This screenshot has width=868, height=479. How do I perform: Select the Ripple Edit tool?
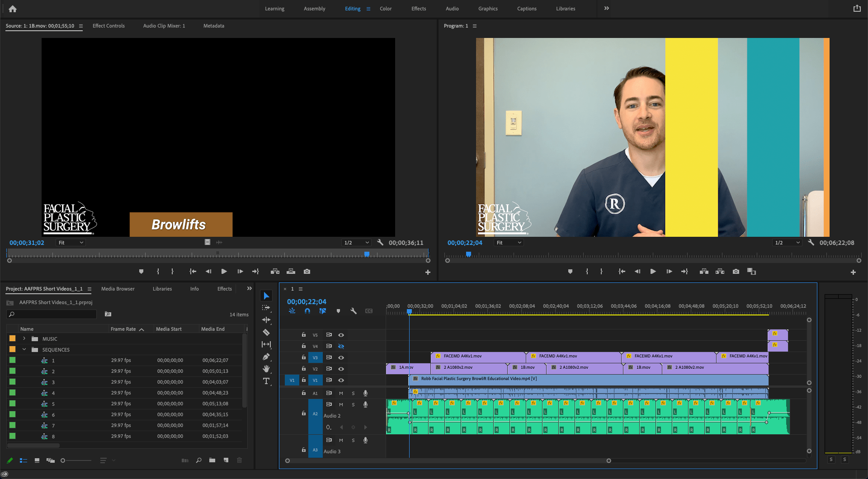point(266,320)
